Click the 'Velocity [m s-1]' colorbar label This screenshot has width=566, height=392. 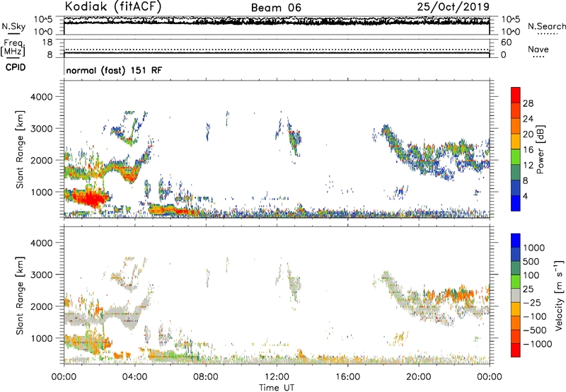point(559,295)
